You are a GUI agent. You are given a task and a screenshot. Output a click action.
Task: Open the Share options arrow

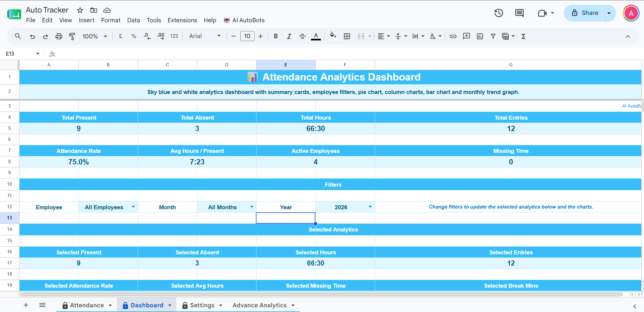[x=609, y=13]
